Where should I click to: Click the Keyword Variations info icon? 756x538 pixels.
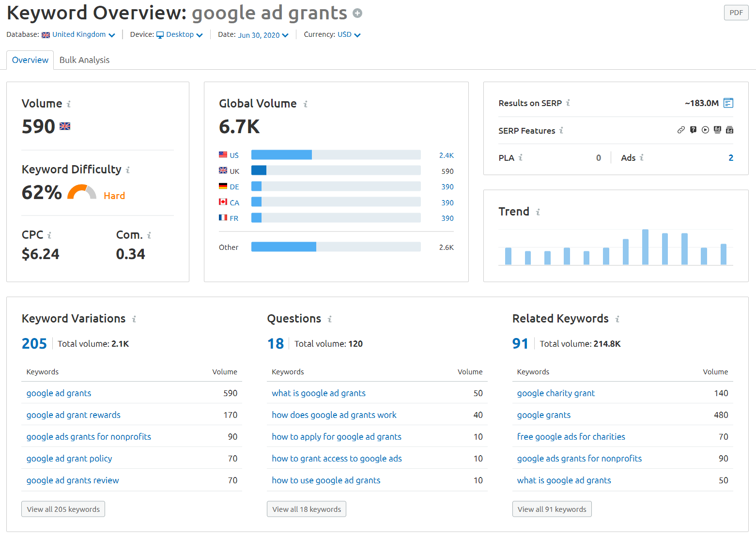pos(134,319)
